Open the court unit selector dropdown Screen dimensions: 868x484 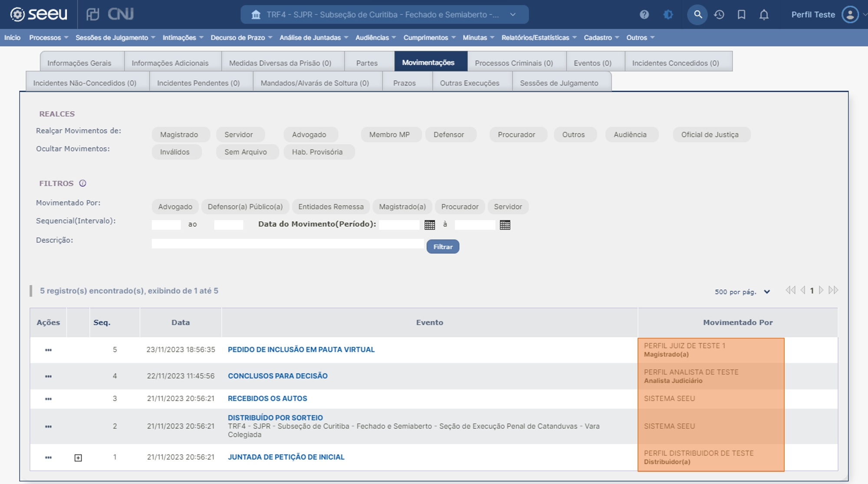click(x=385, y=15)
